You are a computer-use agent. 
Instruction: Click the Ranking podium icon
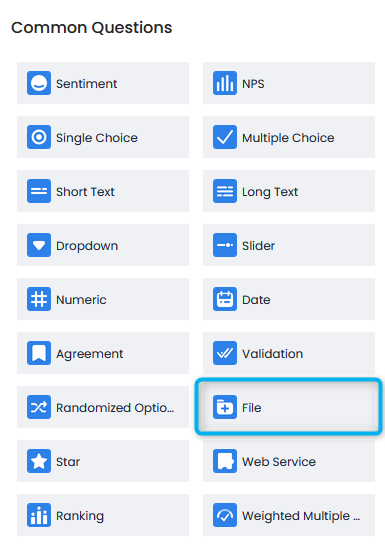point(39,515)
